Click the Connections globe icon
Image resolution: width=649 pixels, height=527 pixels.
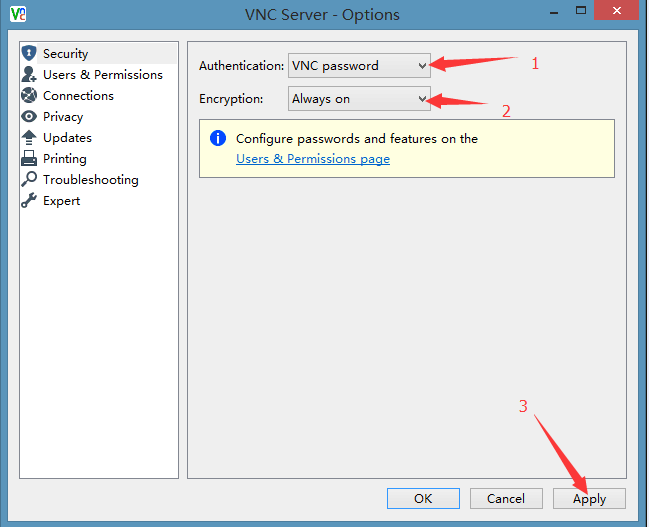click(29, 96)
